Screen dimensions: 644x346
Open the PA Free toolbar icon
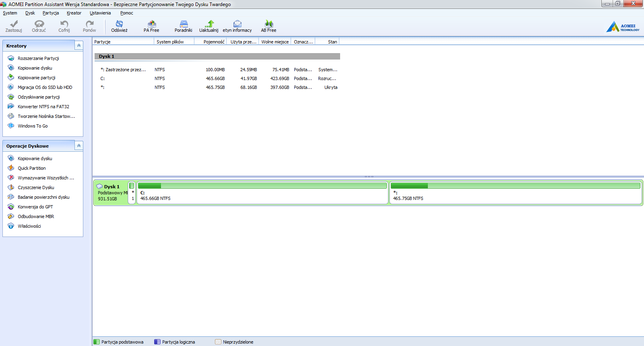click(152, 24)
